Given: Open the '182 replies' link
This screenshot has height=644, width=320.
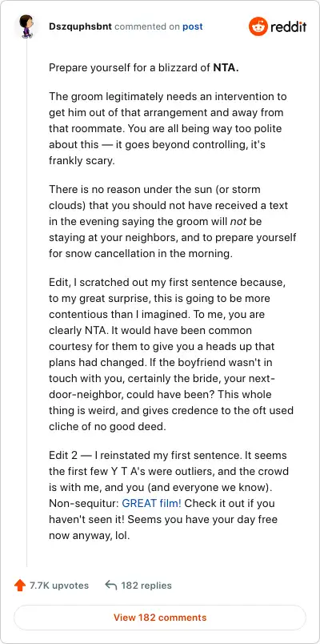Looking at the screenshot, I should click(146, 586).
